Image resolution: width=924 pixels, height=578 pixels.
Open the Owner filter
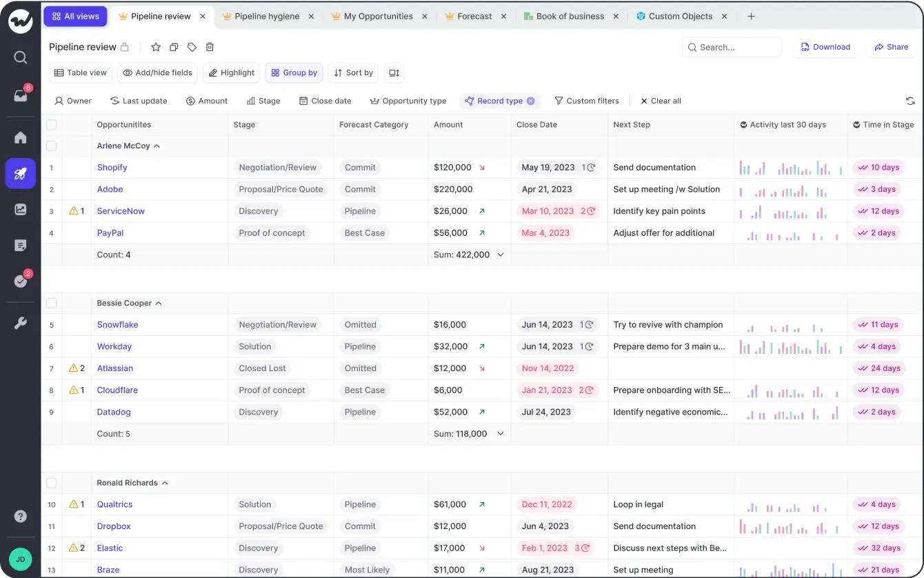(x=73, y=101)
